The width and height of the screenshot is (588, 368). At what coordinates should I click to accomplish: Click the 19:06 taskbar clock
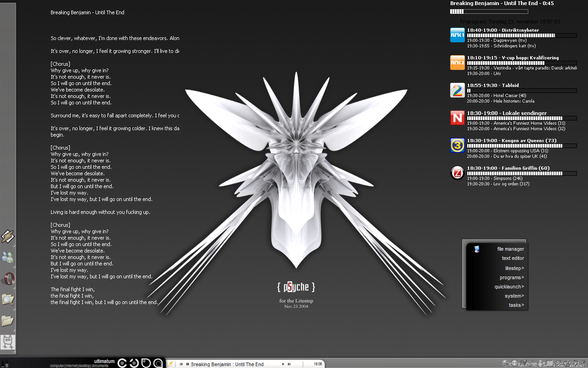318,364
